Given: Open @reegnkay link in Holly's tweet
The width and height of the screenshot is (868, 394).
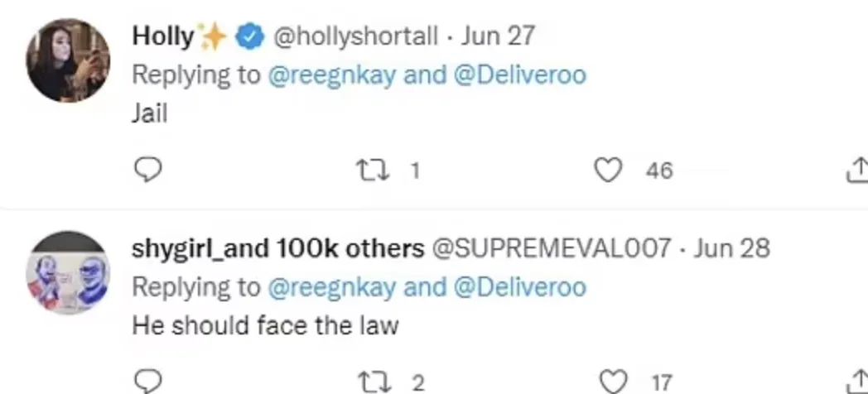Looking at the screenshot, I should pos(331,75).
